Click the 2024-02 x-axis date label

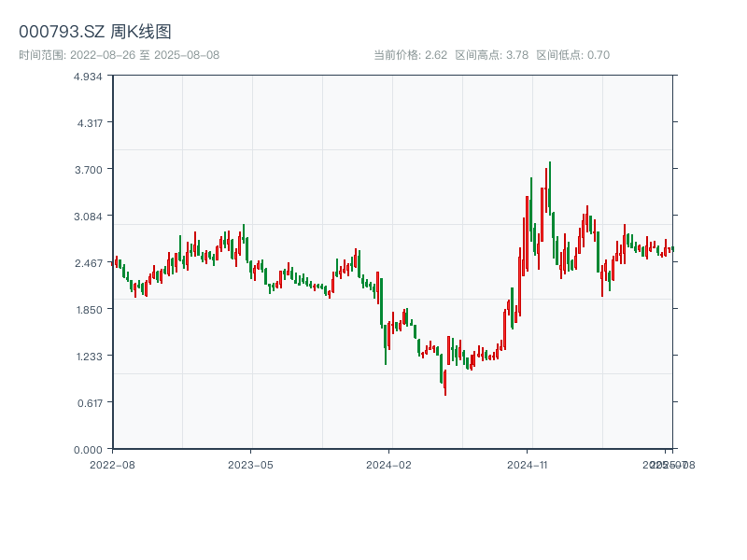pos(389,464)
